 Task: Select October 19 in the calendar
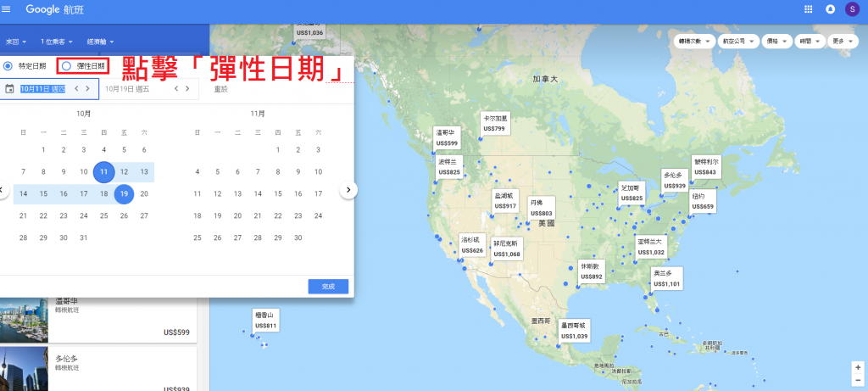(124, 194)
